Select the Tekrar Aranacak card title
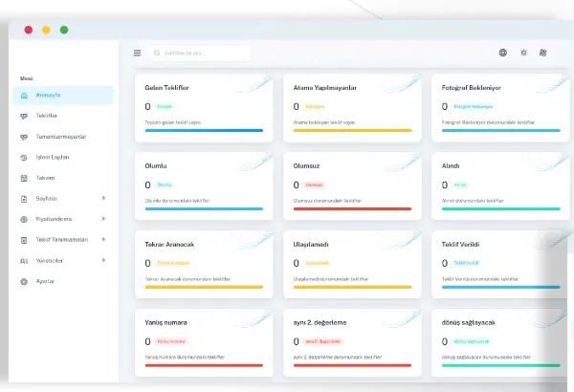The image size is (574, 392). [x=169, y=244]
